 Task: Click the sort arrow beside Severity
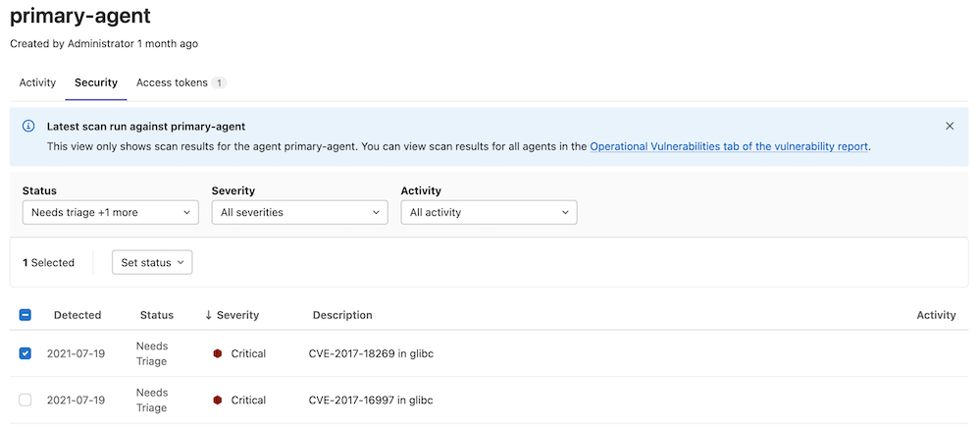pyautogui.click(x=208, y=315)
